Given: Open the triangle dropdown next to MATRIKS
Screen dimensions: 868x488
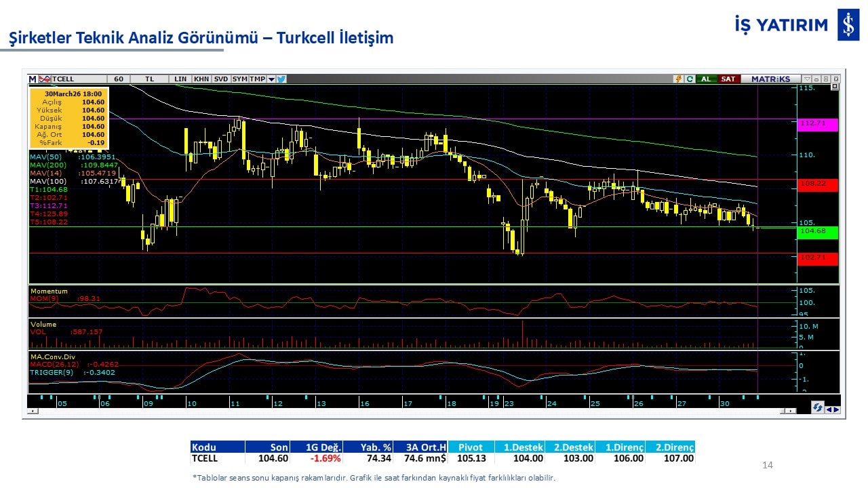Looking at the screenshot, I should point(807,79).
